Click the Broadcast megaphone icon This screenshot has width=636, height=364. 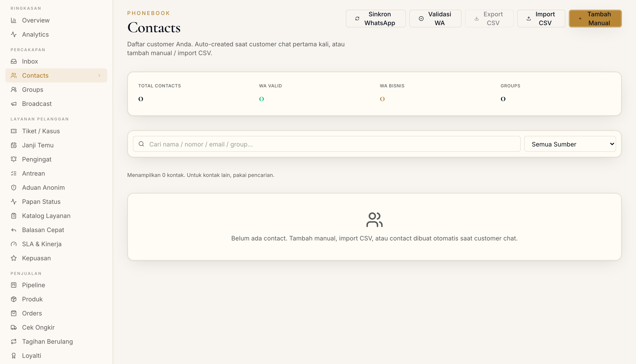14,104
